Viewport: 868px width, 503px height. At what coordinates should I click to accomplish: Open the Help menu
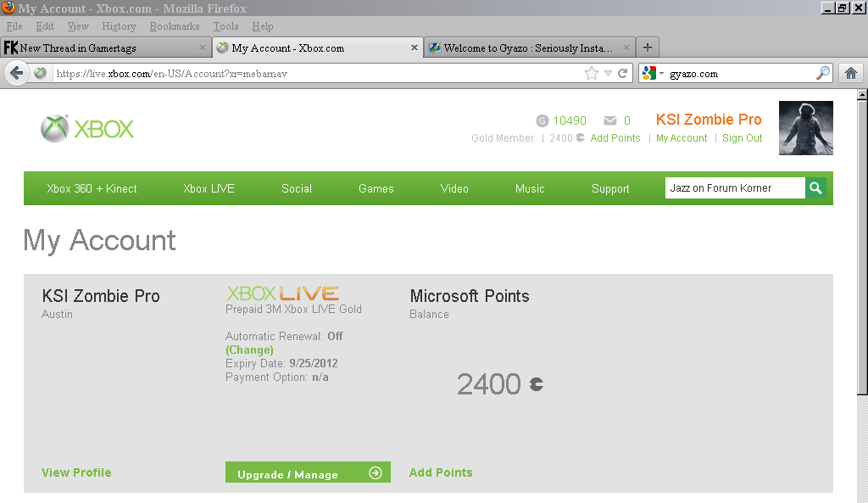[263, 26]
